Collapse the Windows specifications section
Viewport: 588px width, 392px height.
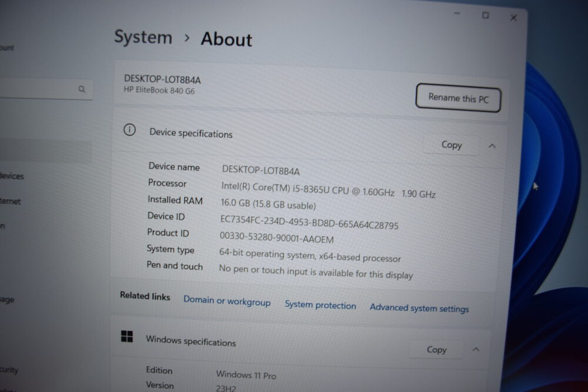click(476, 349)
